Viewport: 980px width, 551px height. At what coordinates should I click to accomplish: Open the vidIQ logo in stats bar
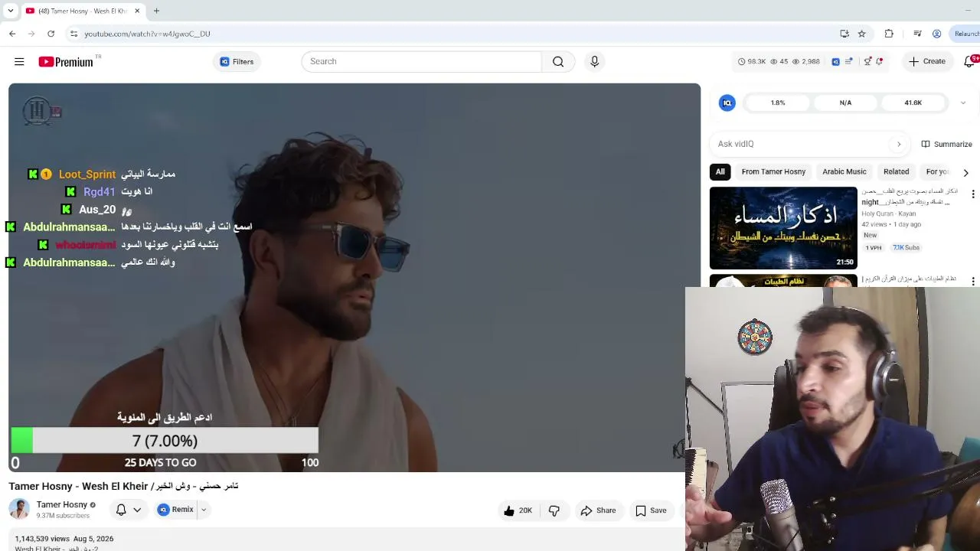(835, 61)
